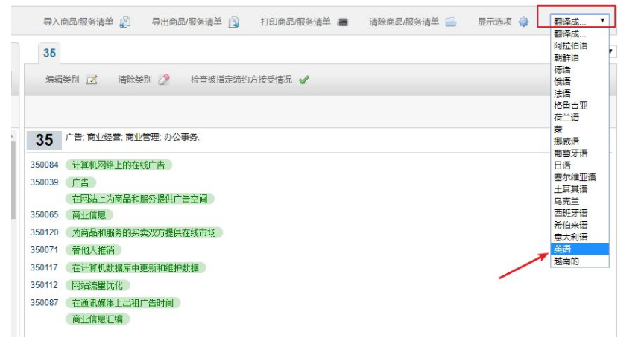Click the left panel vertical scrollbar
The image size is (644, 338).
[13, 180]
